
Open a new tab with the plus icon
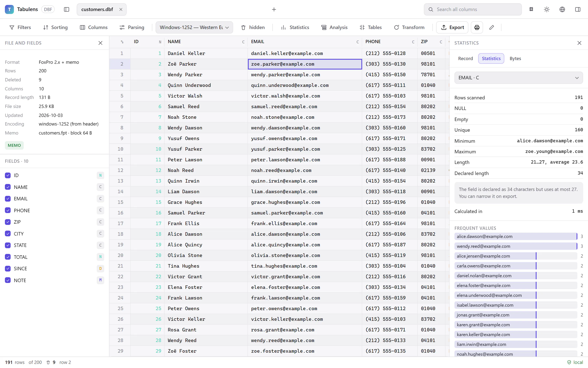(x=274, y=9)
